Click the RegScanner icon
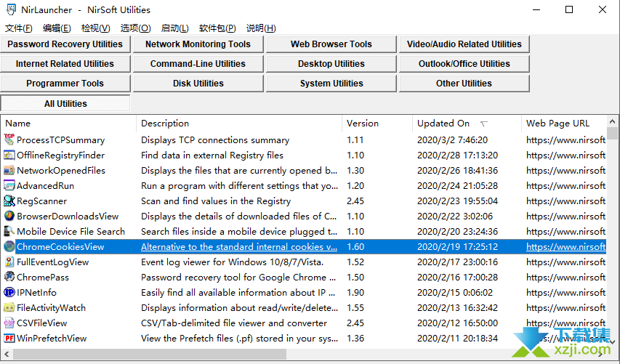Image resolution: width=620 pixels, height=364 pixels. pyautogui.click(x=9, y=201)
